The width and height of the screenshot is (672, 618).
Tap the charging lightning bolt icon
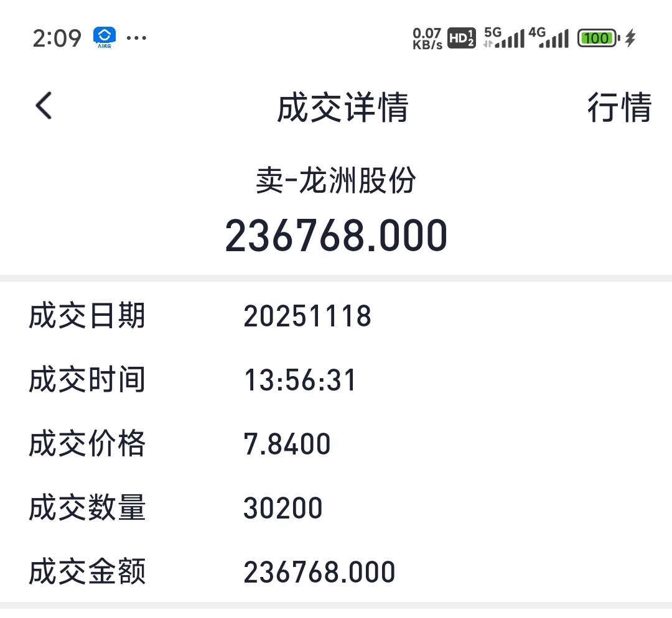tap(630, 38)
